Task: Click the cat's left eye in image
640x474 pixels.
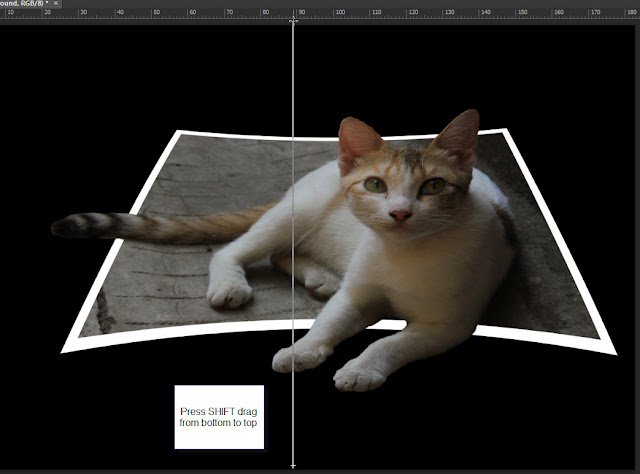Action: (x=375, y=184)
